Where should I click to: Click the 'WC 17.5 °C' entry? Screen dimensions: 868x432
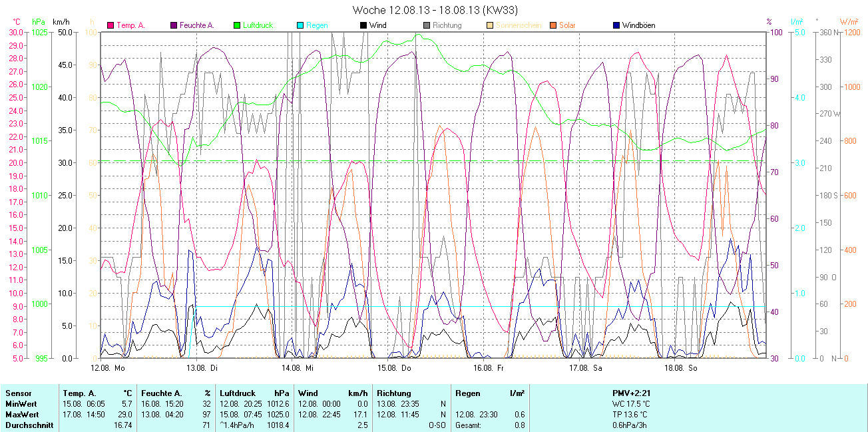tap(632, 404)
